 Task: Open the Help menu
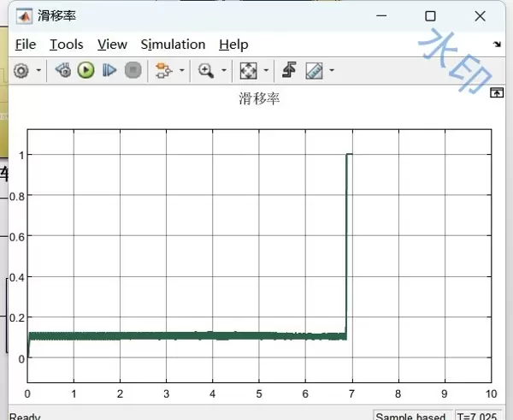click(x=233, y=44)
